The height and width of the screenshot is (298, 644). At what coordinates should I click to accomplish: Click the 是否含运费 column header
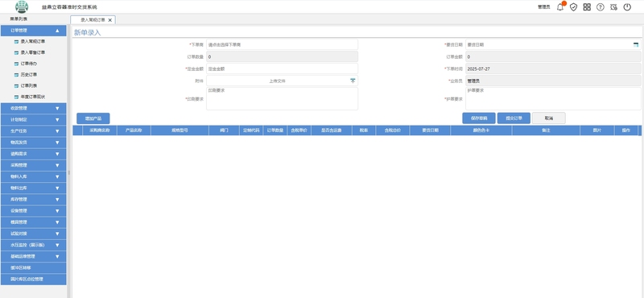tap(332, 130)
